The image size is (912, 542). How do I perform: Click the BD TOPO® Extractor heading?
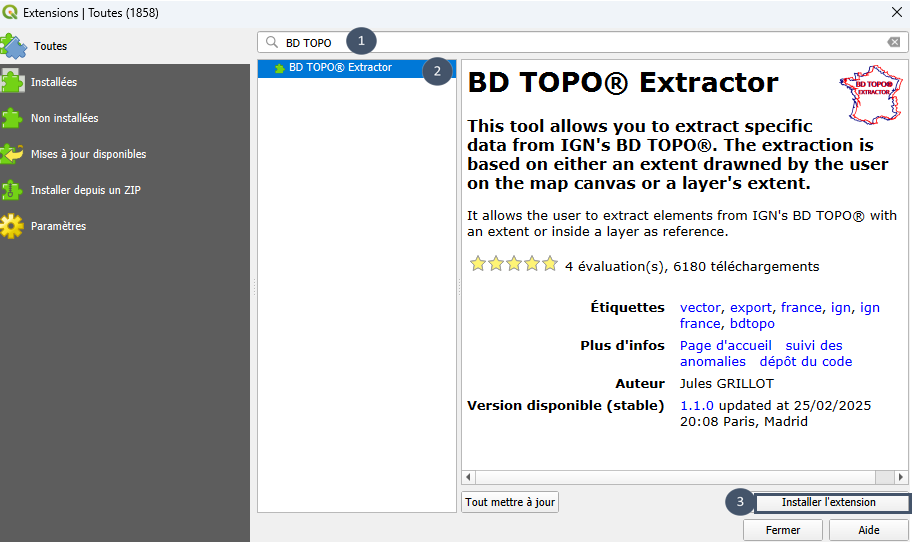623,83
